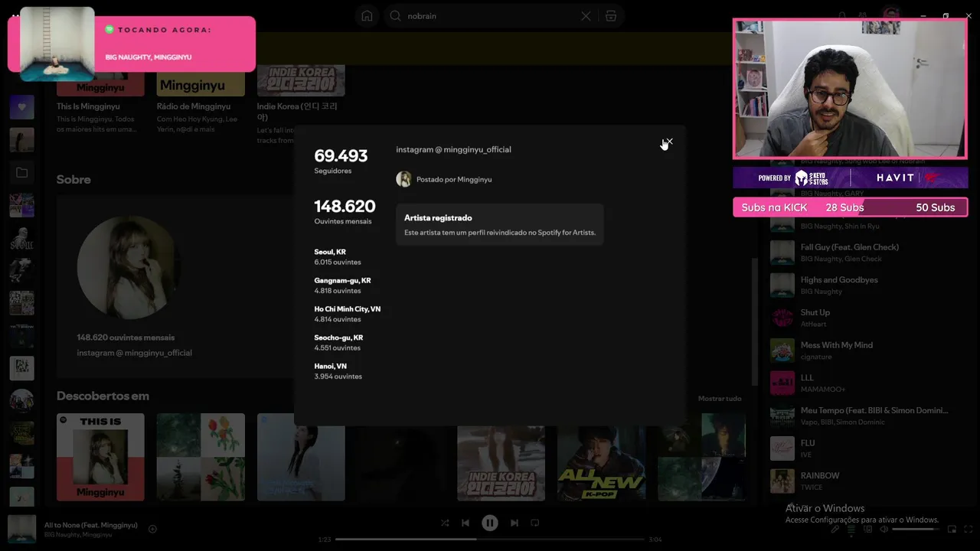The width and height of the screenshot is (980, 551).
Task: Open This Is Mingginyu title at top
Action: (x=88, y=106)
